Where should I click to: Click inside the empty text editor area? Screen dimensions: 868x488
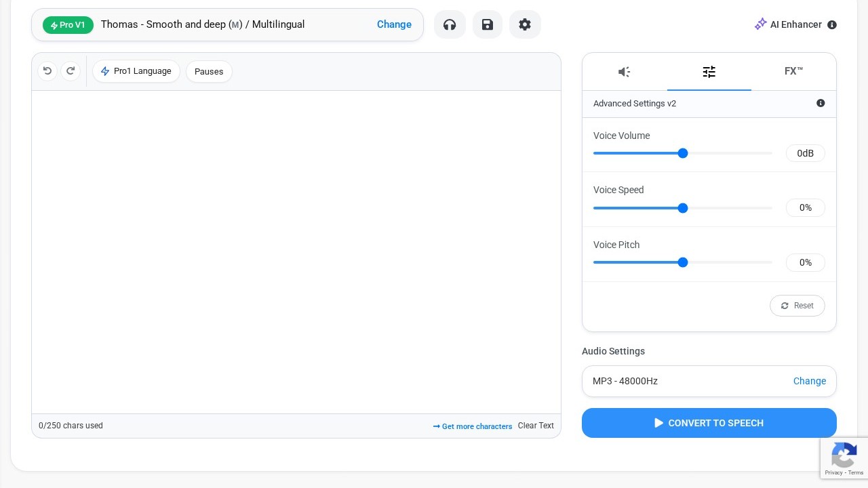(x=296, y=251)
